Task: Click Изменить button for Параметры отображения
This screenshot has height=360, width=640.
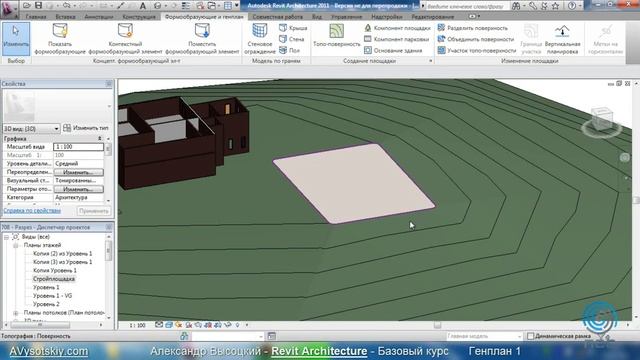Action: (x=78, y=189)
